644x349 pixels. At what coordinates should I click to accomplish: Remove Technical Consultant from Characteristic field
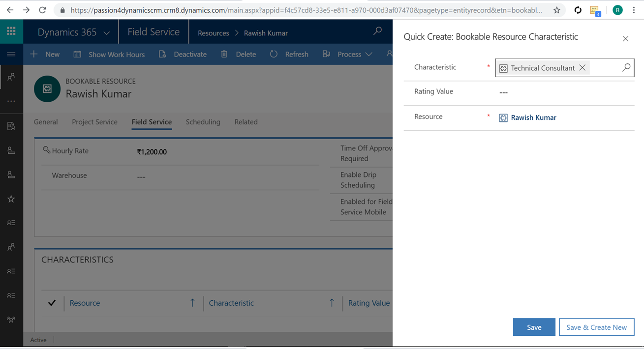pos(583,68)
